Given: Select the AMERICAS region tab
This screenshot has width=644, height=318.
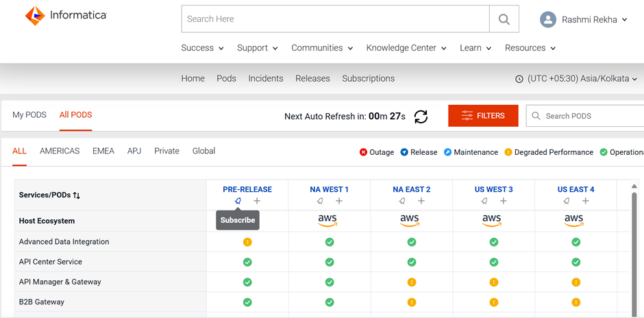Looking at the screenshot, I should pos(60,151).
